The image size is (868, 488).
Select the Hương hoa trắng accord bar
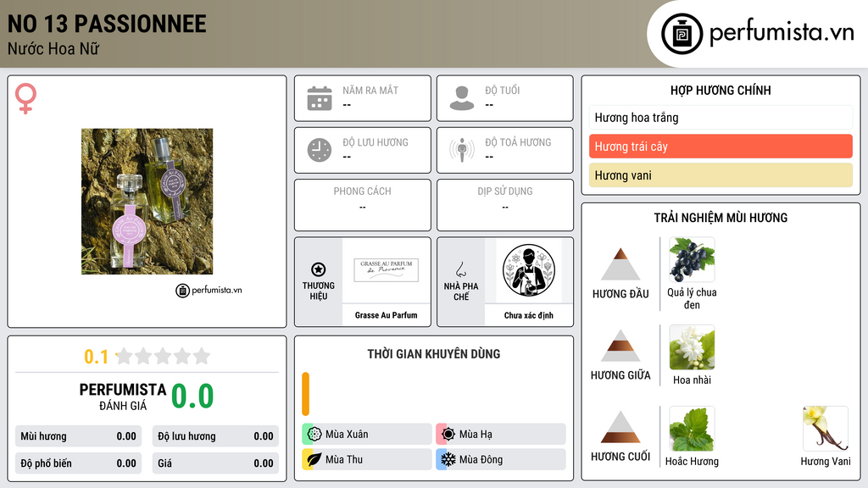(721, 117)
